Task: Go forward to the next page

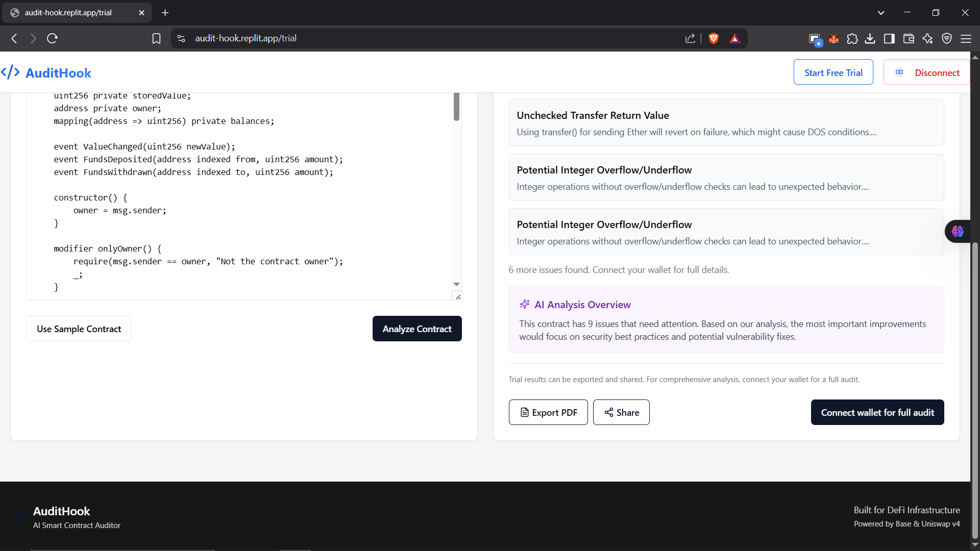Action: [x=33, y=38]
